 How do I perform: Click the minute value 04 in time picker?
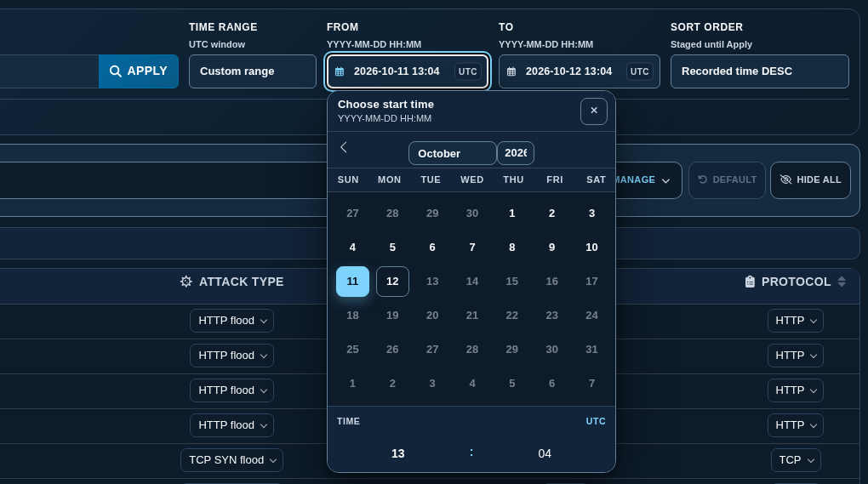pyautogui.click(x=545, y=453)
